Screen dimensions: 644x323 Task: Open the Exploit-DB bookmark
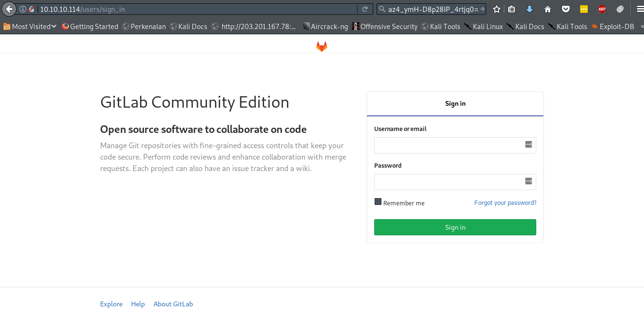(613, 27)
